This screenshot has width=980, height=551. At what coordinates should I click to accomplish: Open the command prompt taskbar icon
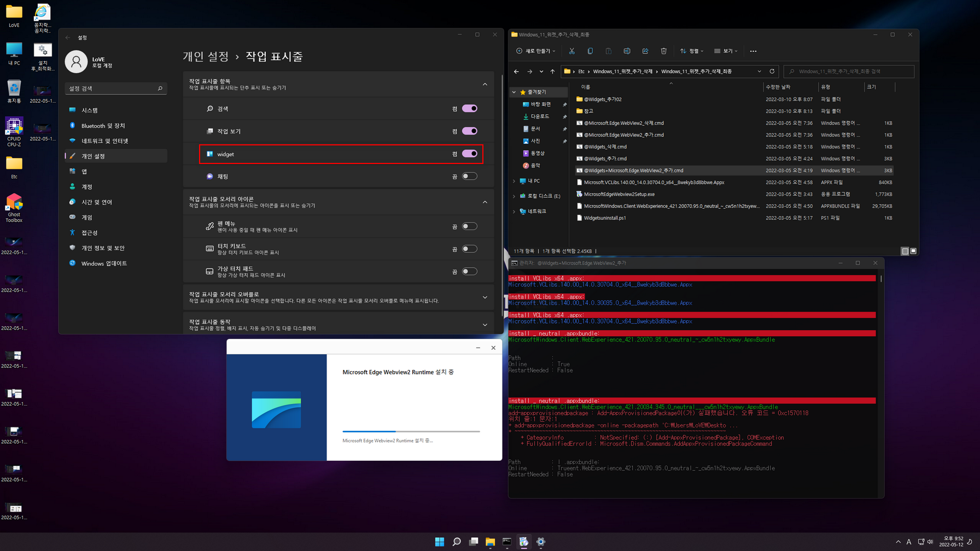(507, 542)
